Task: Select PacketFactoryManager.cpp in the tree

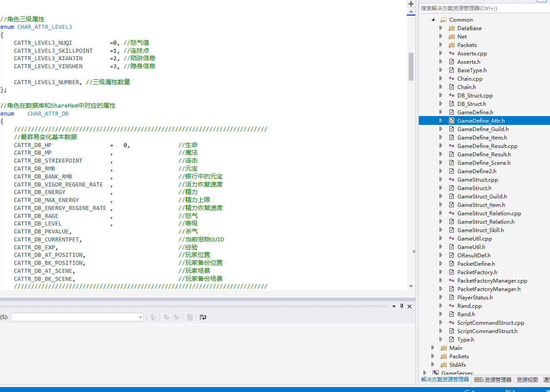Action: [492, 281]
